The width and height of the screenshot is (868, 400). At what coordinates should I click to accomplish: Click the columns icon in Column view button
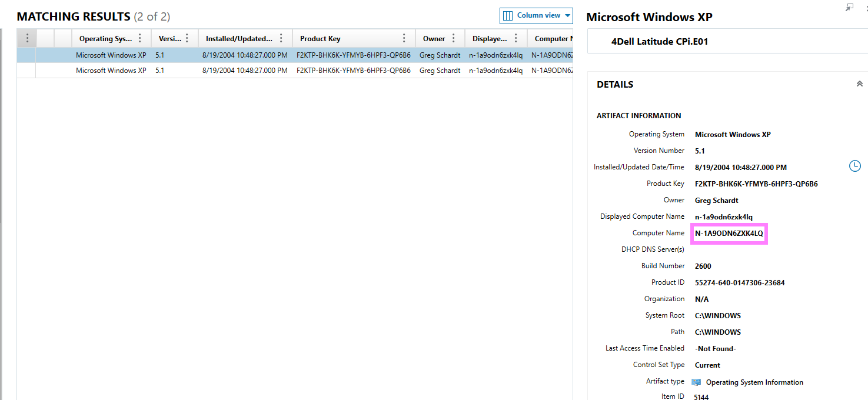508,16
